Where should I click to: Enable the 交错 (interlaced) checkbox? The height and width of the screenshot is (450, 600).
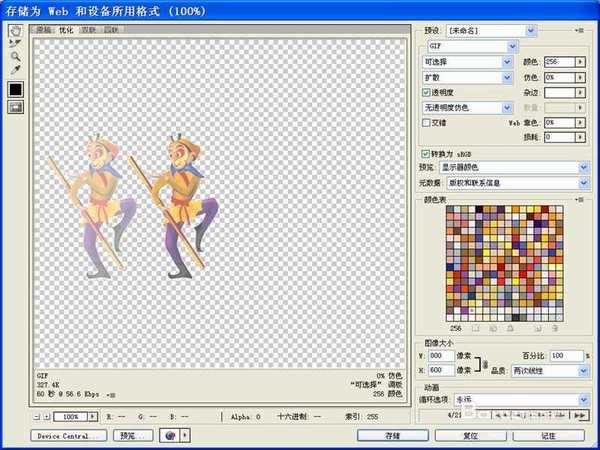click(x=427, y=122)
